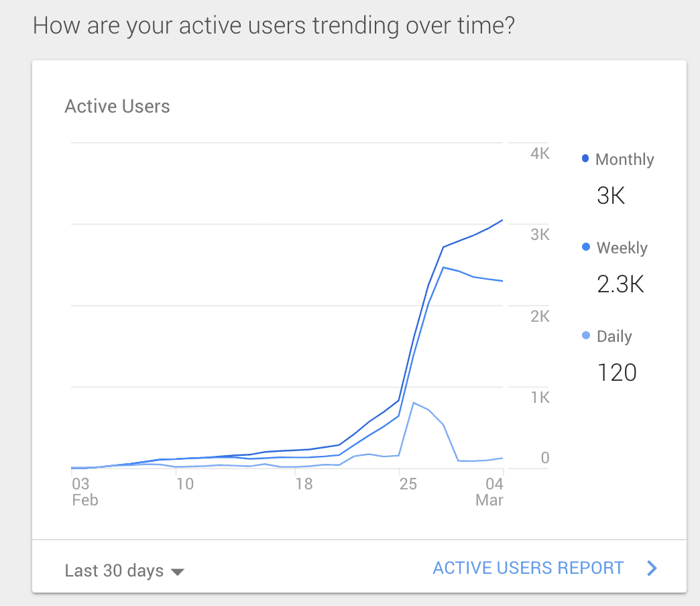Open the ACTIVE USERS REPORT link

528,568
